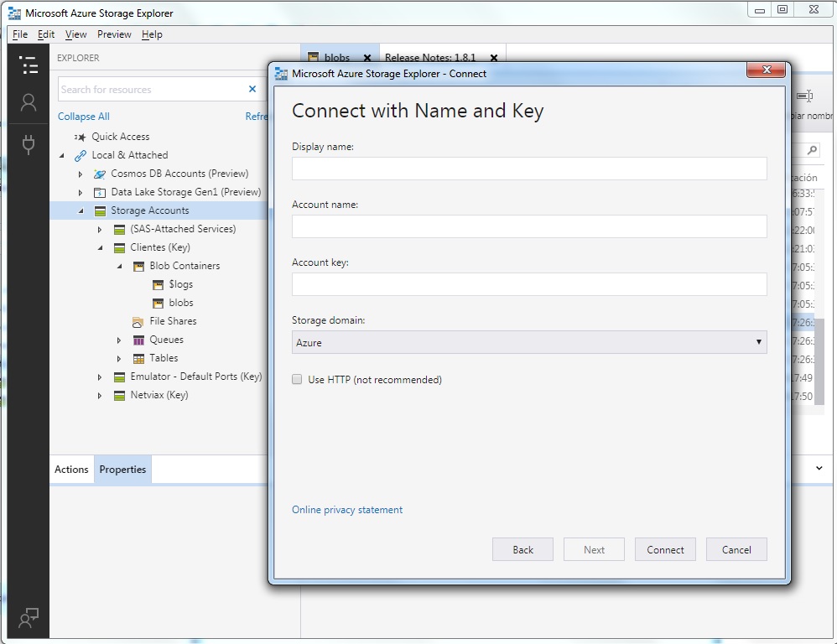Open the Preview menu
This screenshot has width=837, height=644.
(x=114, y=34)
